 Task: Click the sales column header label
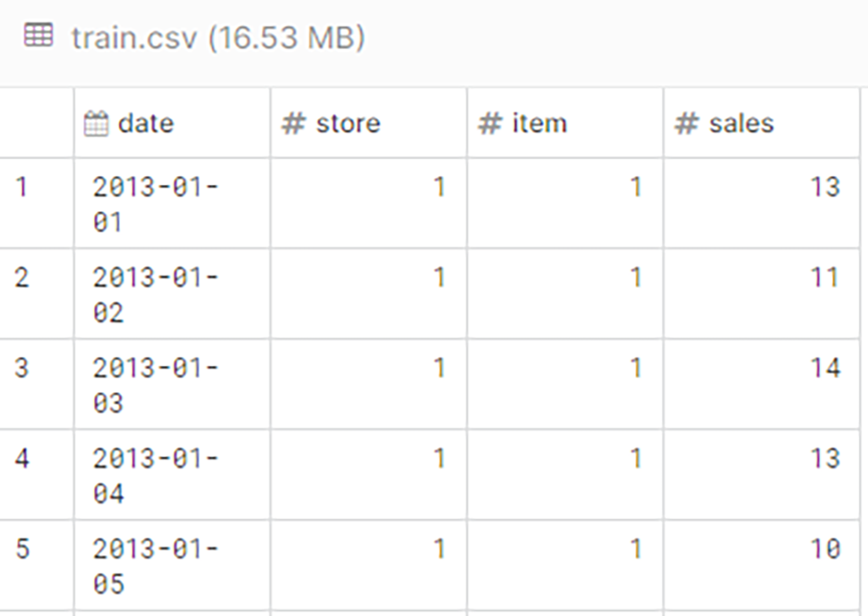741,124
